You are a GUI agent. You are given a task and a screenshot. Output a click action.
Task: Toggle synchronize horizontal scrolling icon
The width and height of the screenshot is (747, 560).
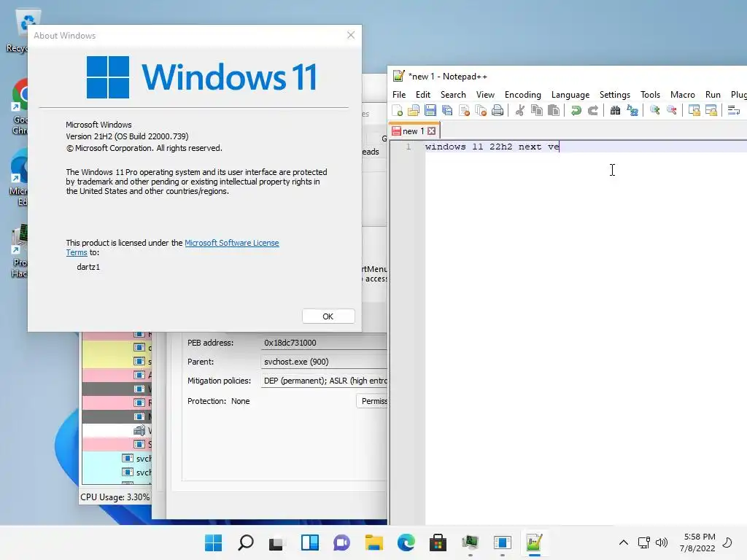(711, 111)
